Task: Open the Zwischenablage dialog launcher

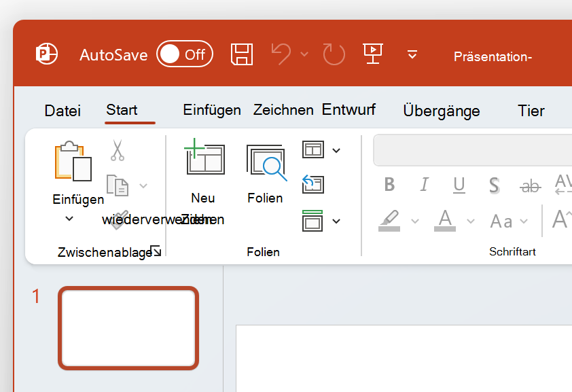Action: (x=156, y=251)
